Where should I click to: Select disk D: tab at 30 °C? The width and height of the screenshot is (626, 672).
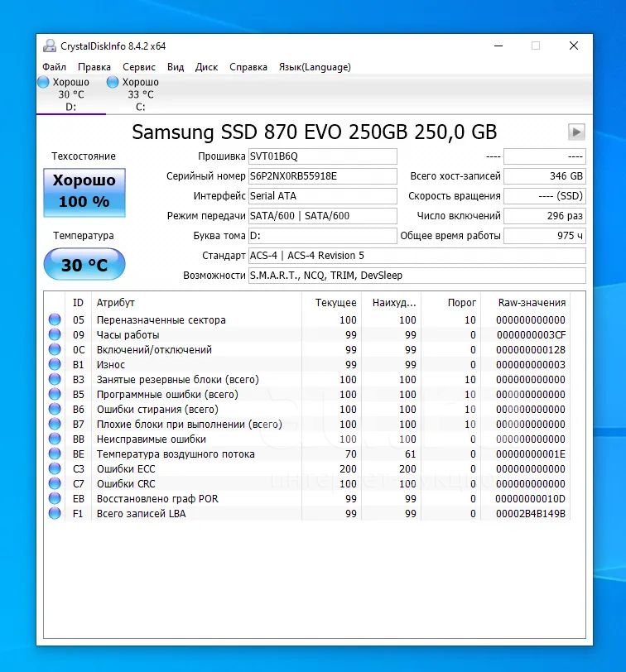coord(71,94)
